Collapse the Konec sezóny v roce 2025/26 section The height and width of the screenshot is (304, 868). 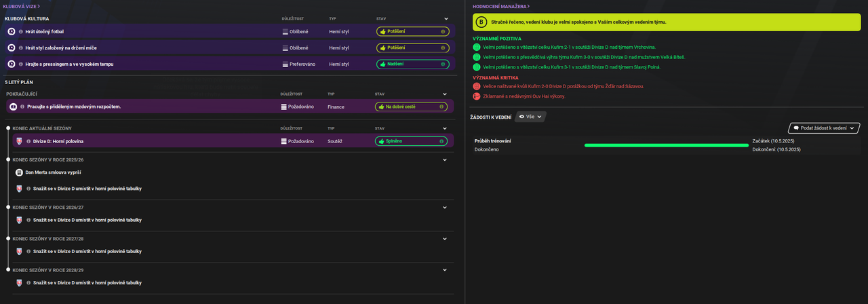click(x=445, y=159)
